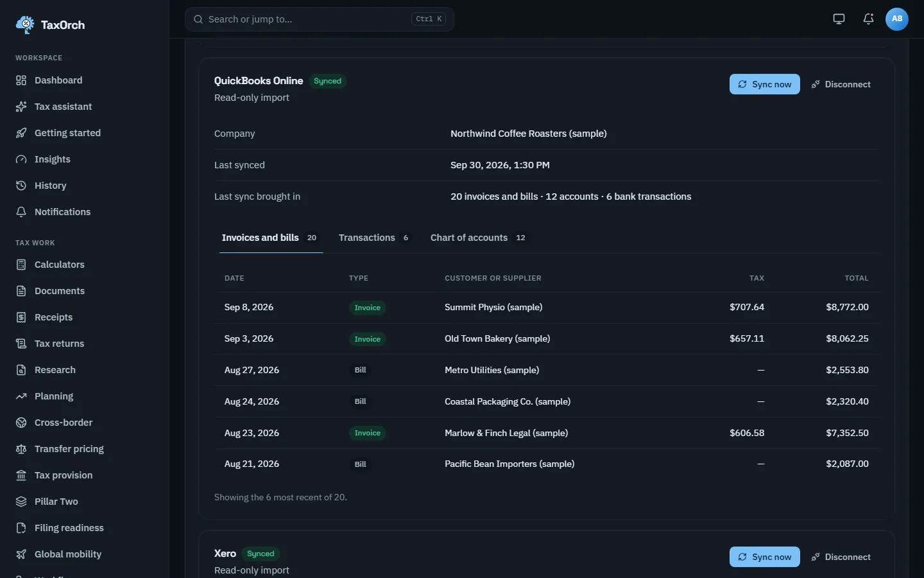924x578 pixels.
Task: Disconnect the QuickBooks Online integration
Action: point(841,84)
